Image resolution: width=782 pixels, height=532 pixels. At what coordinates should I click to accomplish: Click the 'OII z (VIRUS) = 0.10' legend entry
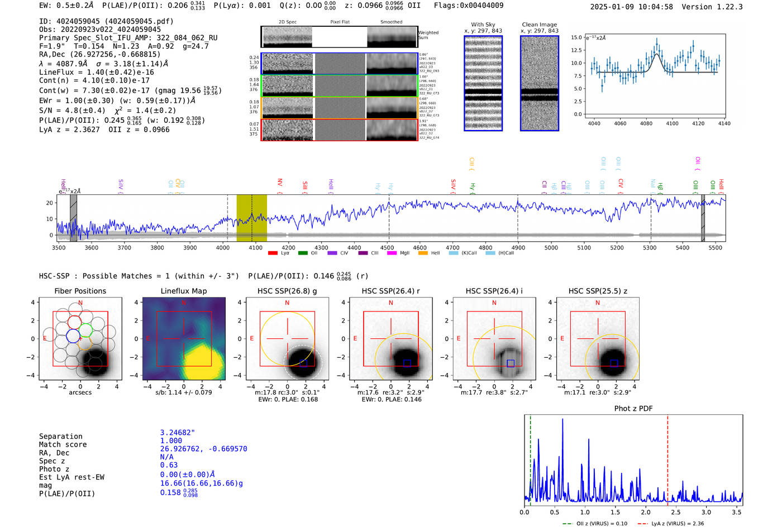(x=595, y=524)
